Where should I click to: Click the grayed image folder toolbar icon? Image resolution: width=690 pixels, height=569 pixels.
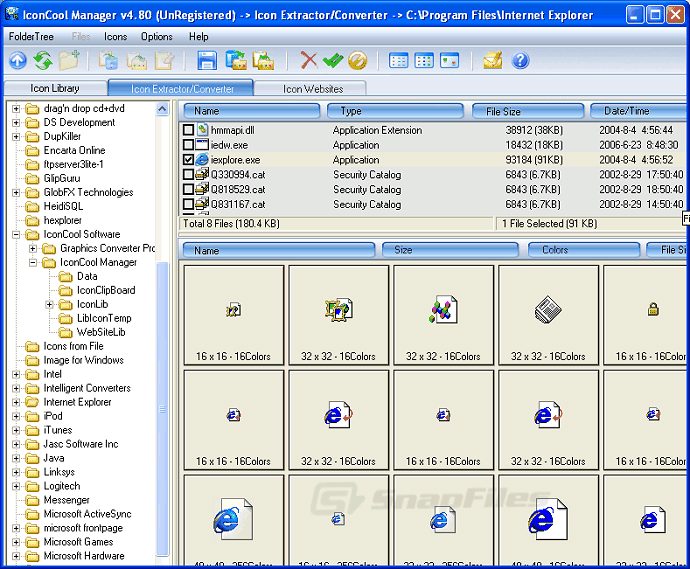click(137, 60)
